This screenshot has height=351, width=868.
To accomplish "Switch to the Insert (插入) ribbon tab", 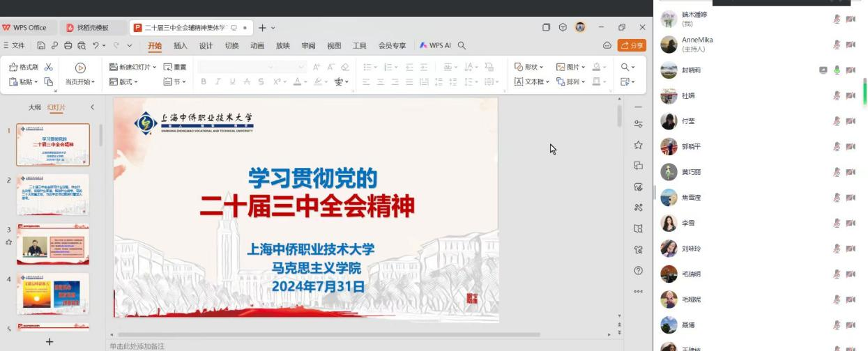I will click(x=181, y=46).
